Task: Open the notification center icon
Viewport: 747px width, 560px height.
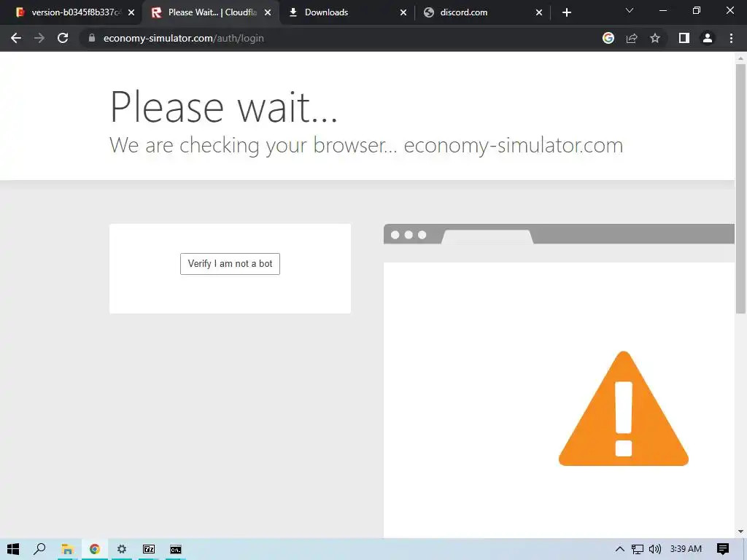Action: [x=723, y=549]
